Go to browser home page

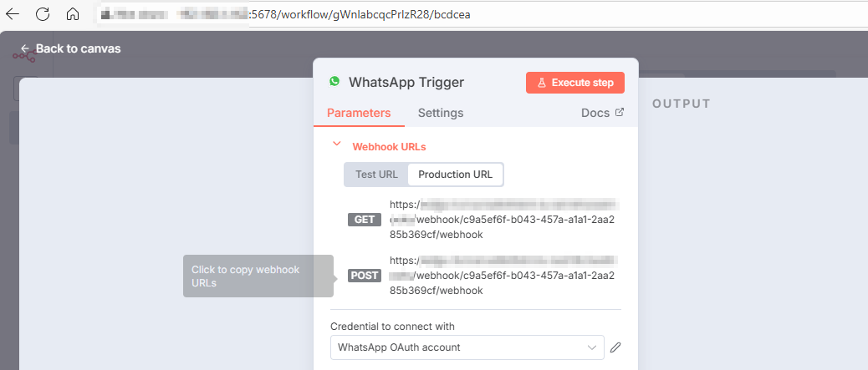pyautogui.click(x=73, y=13)
